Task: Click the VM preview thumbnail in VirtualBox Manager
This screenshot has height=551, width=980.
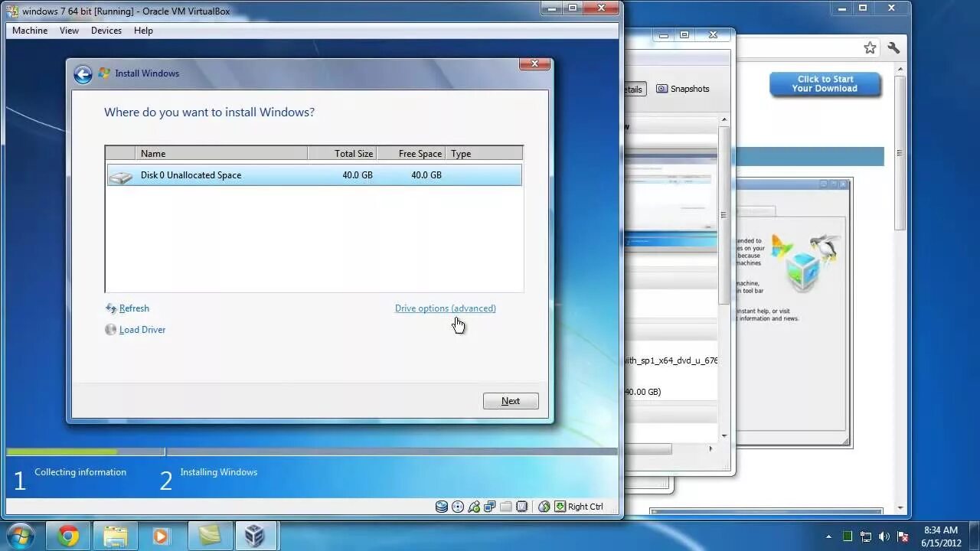Action: point(671,201)
